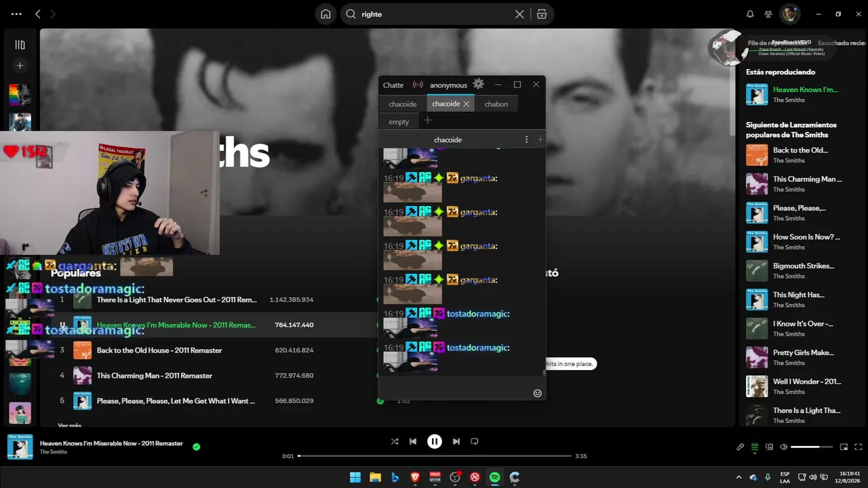868x488 pixels.
Task: Open the Browse icon beside the search bar
Action: point(541,14)
